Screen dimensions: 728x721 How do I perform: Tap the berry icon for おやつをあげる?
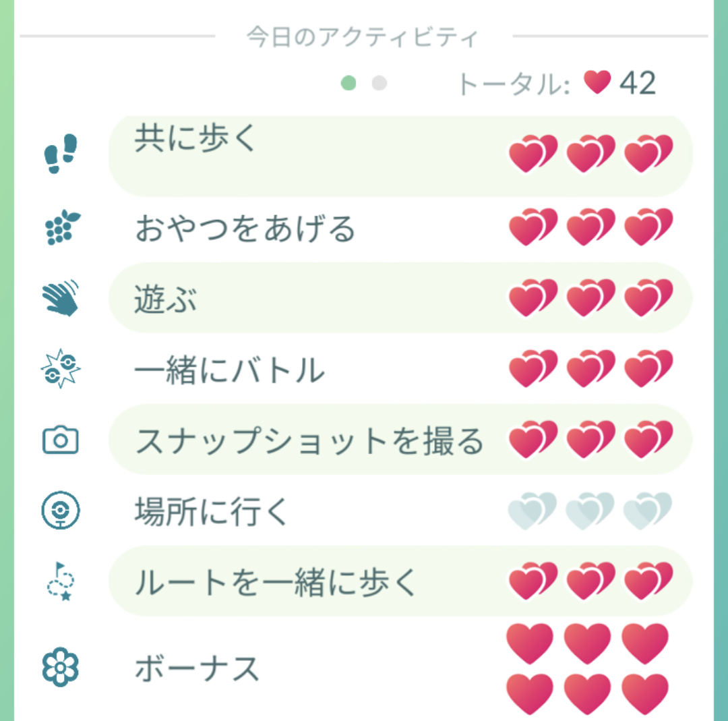62,227
